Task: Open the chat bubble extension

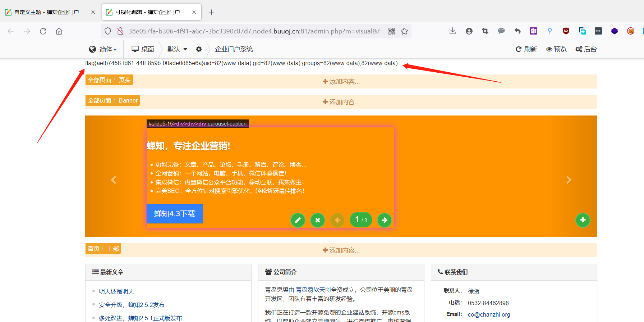Action: tap(501, 31)
